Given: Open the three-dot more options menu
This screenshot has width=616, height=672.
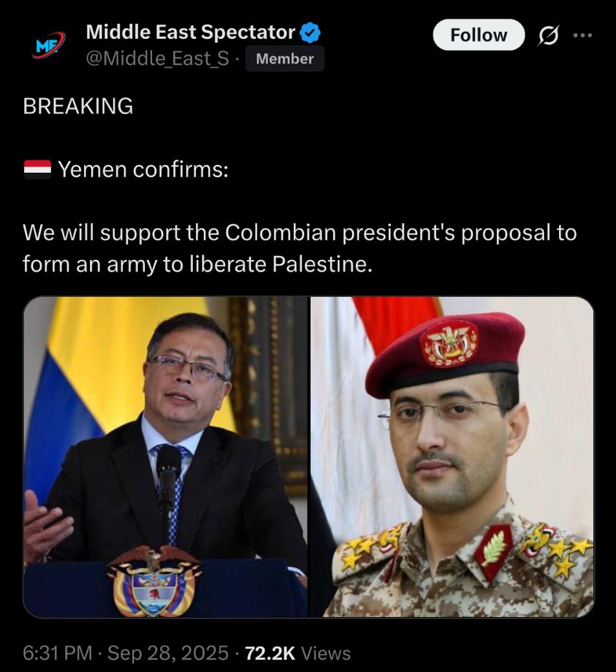Looking at the screenshot, I should 583,35.
